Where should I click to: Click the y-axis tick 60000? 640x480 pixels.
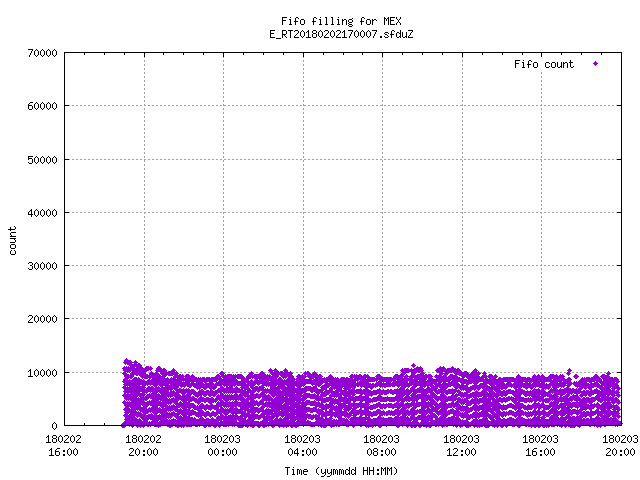point(42,106)
